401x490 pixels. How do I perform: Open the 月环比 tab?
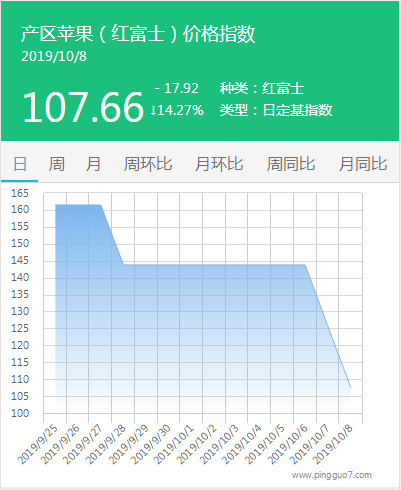pos(219,164)
